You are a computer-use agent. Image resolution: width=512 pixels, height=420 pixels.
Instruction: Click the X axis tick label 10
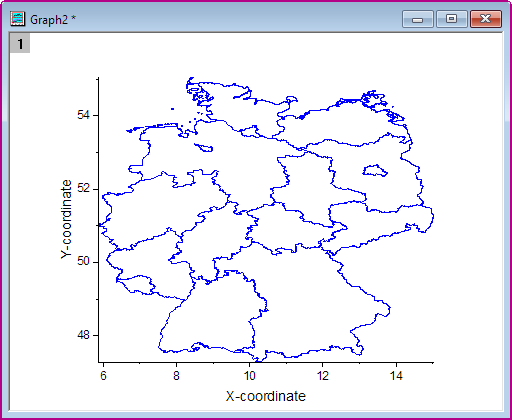tap(249, 376)
